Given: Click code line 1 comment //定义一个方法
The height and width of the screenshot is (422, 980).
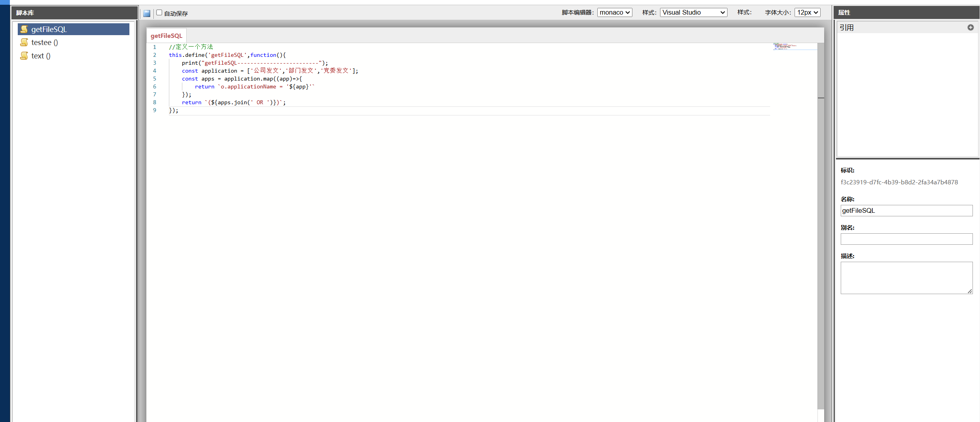Looking at the screenshot, I should point(191,47).
